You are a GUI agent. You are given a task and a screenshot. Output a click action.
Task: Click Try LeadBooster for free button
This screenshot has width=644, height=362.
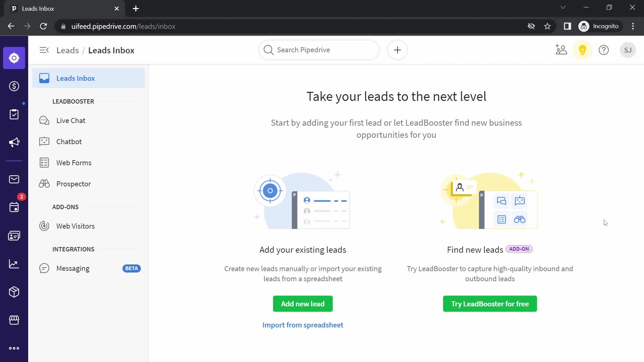coord(490,304)
